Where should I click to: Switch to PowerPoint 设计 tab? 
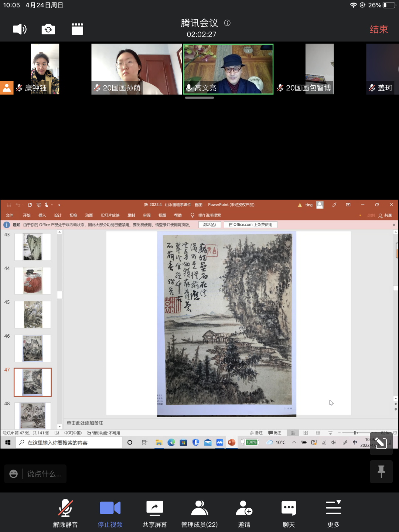click(58, 215)
